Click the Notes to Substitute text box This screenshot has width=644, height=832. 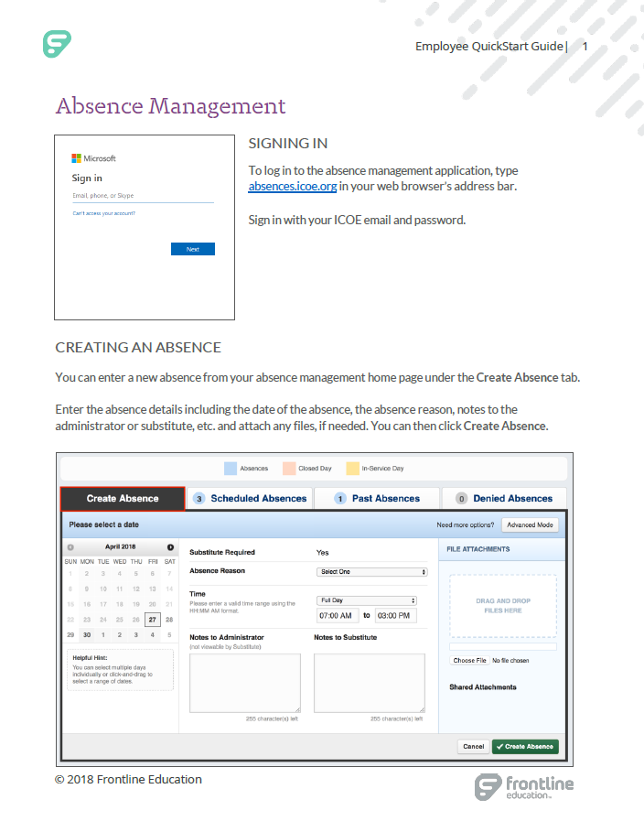click(370, 683)
